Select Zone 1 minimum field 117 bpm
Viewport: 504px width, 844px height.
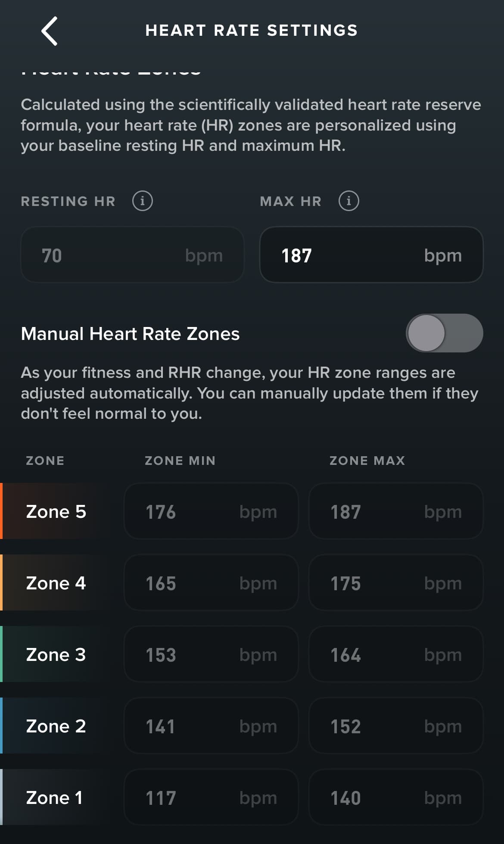click(x=211, y=797)
